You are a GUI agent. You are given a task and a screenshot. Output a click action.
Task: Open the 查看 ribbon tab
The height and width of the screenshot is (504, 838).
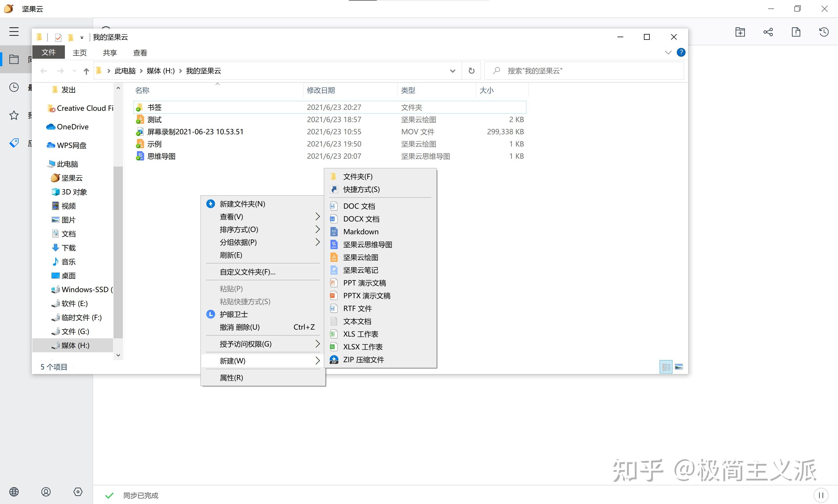140,53
